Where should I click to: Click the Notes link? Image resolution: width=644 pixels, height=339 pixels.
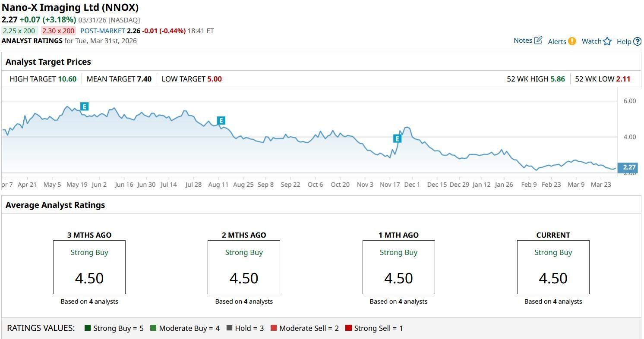pos(523,41)
